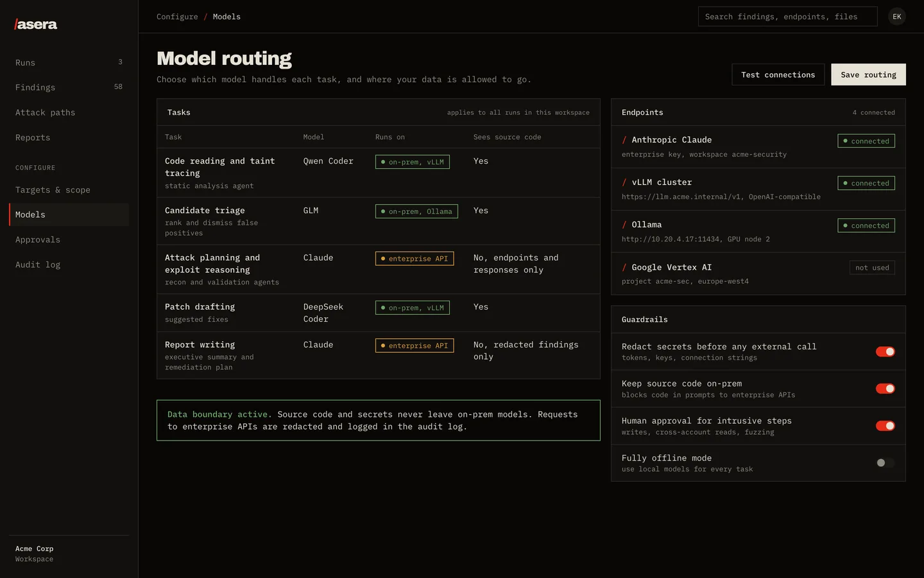Click enterprise API badge for Report writing
Viewport: 924px width, 578px height.
pos(415,346)
